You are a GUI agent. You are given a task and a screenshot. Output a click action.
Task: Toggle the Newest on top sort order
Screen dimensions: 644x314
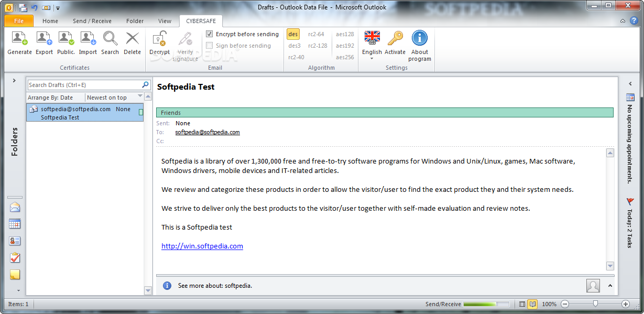pos(107,98)
